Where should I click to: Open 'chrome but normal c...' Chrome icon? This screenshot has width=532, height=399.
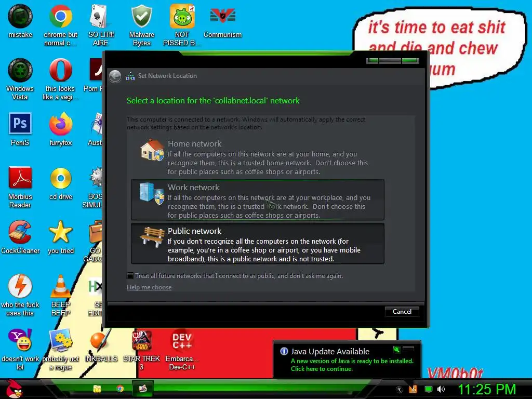point(60,25)
